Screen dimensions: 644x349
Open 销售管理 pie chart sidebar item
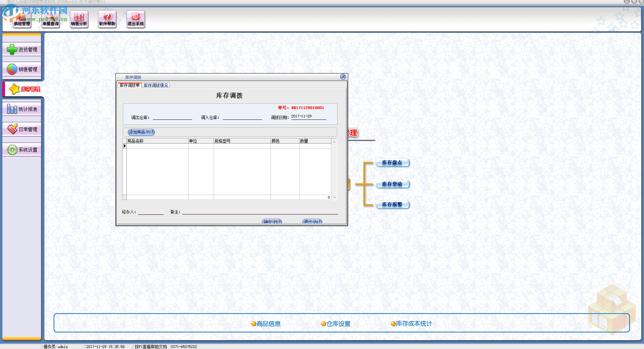(22, 69)
